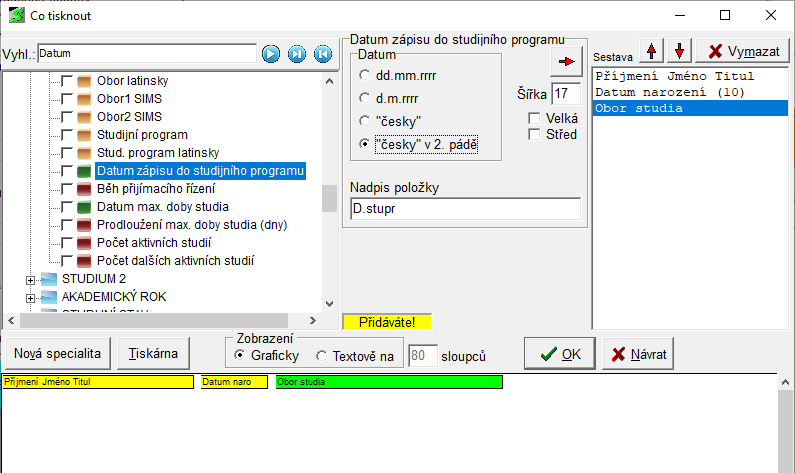Click the green icon beside Datum max. doby studia

[84, 207]
